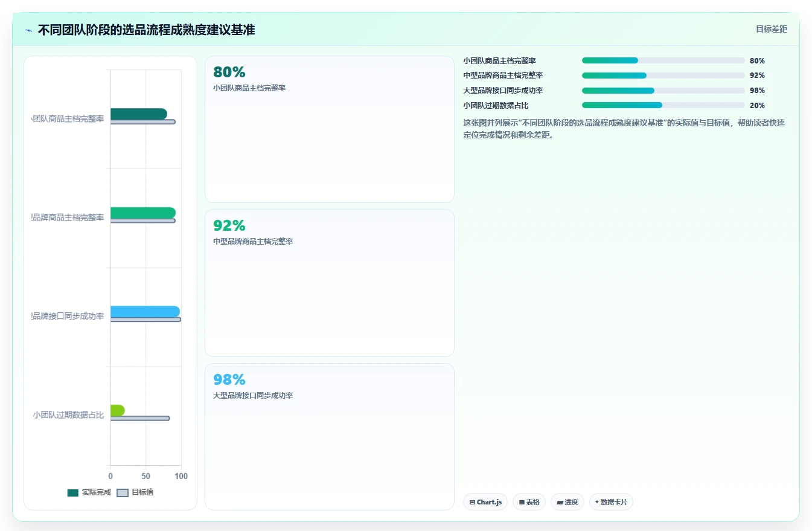Click the 100 tick on chart axis

(181, 476)
